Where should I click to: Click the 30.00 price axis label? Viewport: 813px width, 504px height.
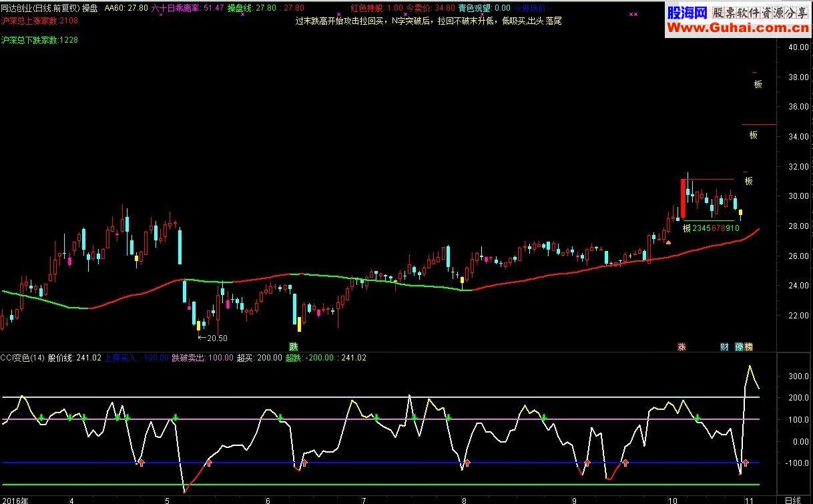[x=798, y=196]
